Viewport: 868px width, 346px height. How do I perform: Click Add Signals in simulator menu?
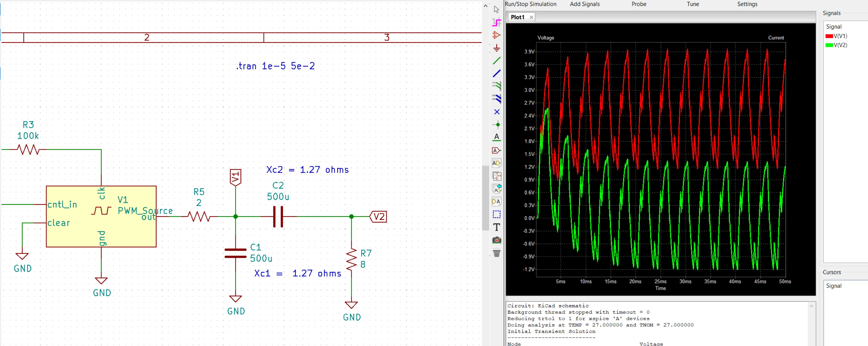585,4
